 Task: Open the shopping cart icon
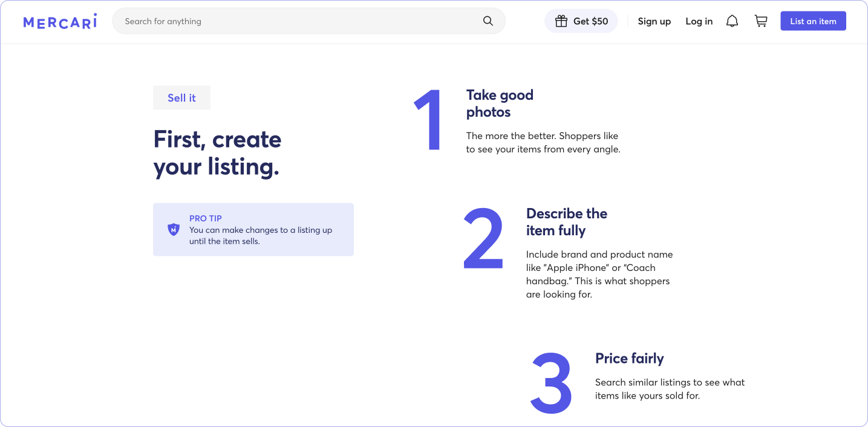pyautogui.click(x=760, y=20)
